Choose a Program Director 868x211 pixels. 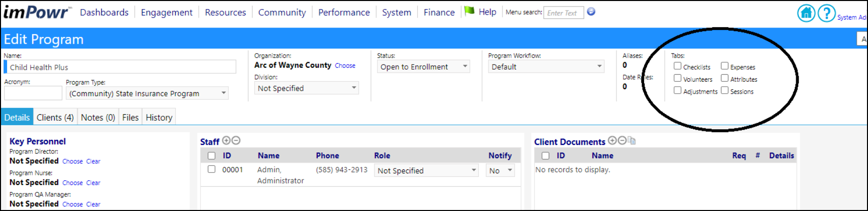(x=72, y=161)
